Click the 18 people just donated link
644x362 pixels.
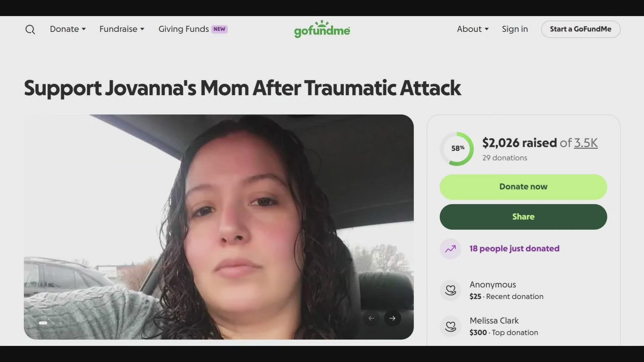click(514, 249)
